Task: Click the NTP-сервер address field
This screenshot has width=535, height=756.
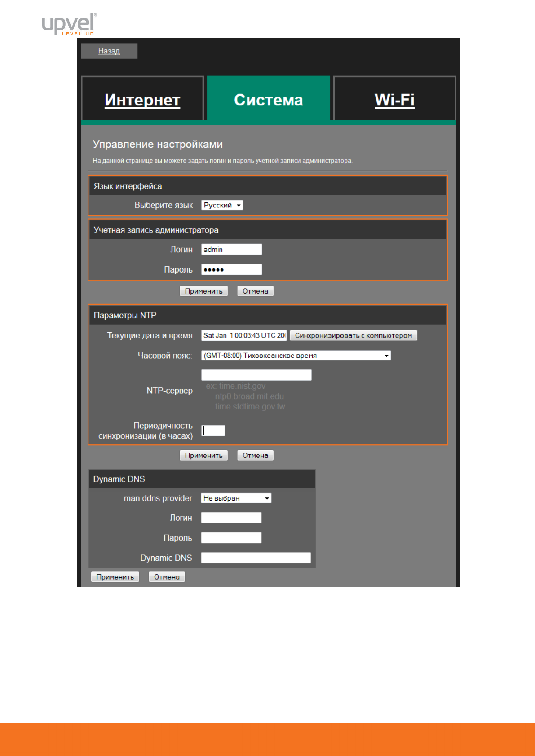Action: pyautogui.click(x=256, y=375)
